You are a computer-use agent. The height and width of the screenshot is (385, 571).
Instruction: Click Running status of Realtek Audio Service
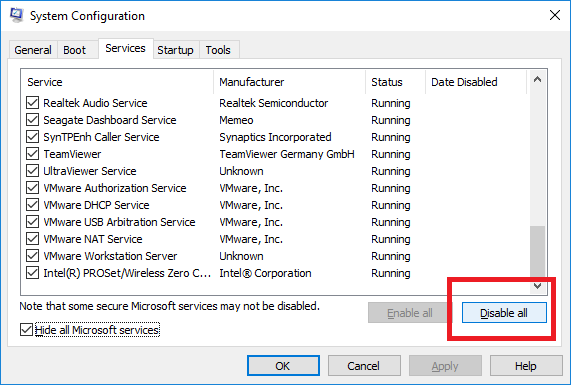coord(391,103)
